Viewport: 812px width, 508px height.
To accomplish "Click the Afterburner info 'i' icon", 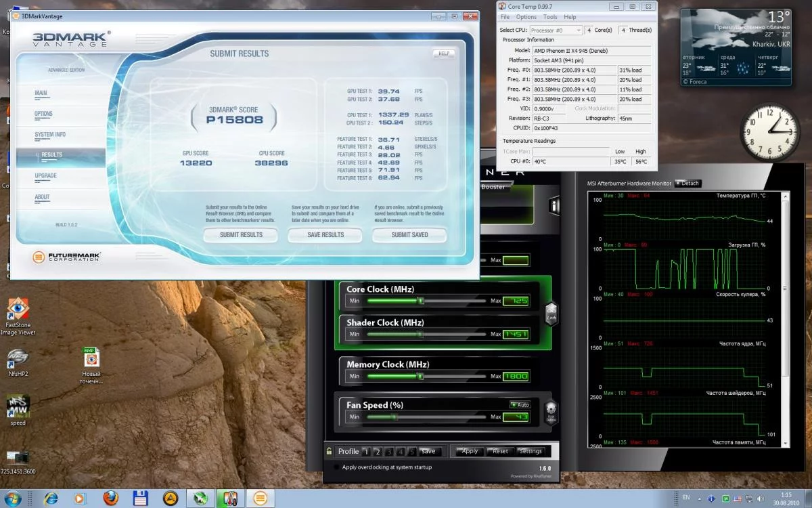I will click(554, 206).
